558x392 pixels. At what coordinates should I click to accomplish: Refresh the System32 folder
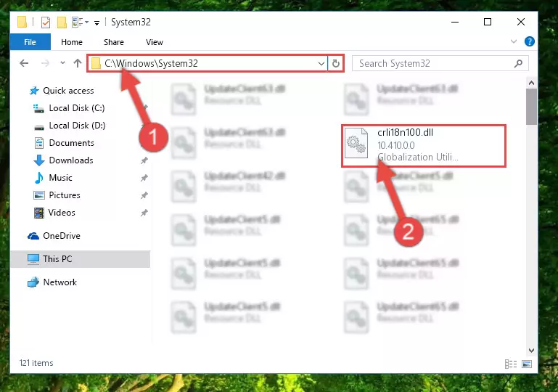[x=335, y=63]
